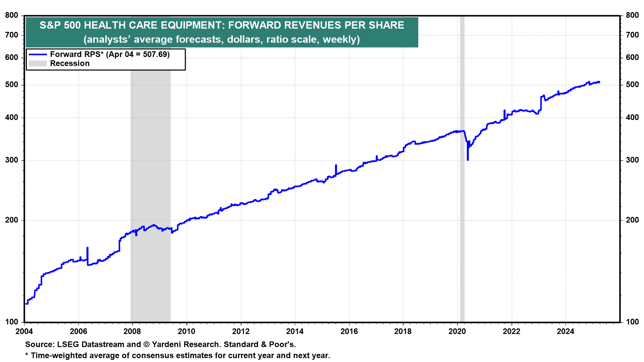Click the 2024 x-axis year label
Viewport: 644px width, 362px height.
[x=566, y=331]
